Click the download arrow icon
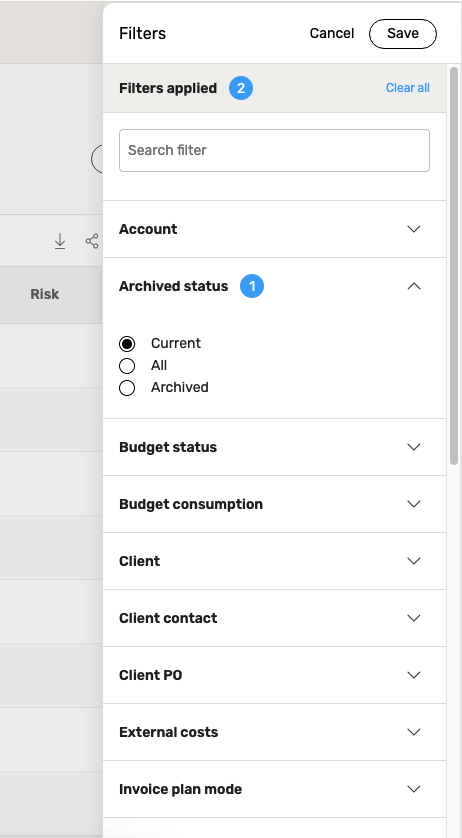462x838 pixels. point(60,241)
